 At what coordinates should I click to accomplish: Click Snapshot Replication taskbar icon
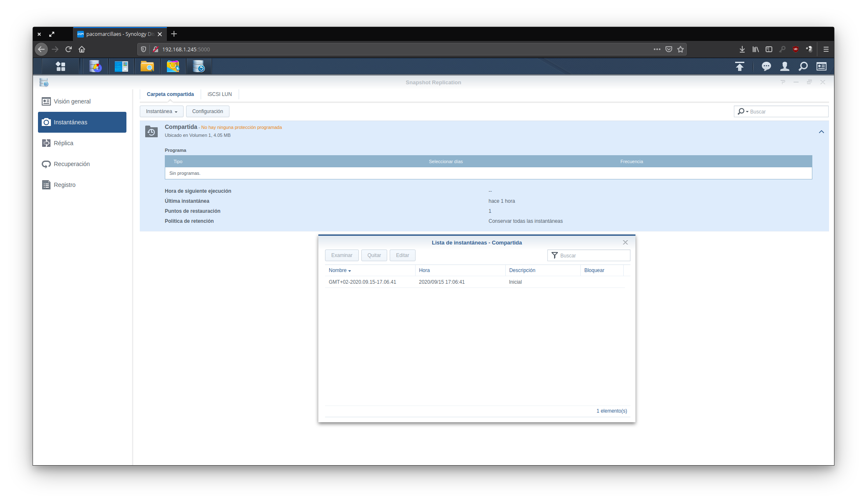pyautogui.click(x=199, y=66)
